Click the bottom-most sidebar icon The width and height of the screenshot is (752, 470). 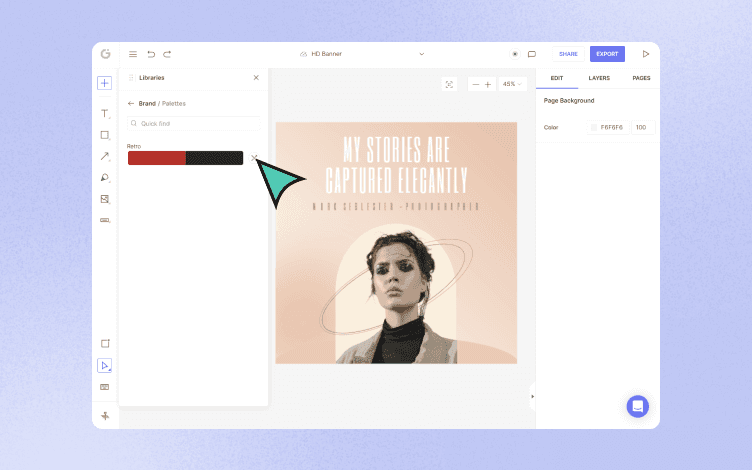(x=105, y=416)
